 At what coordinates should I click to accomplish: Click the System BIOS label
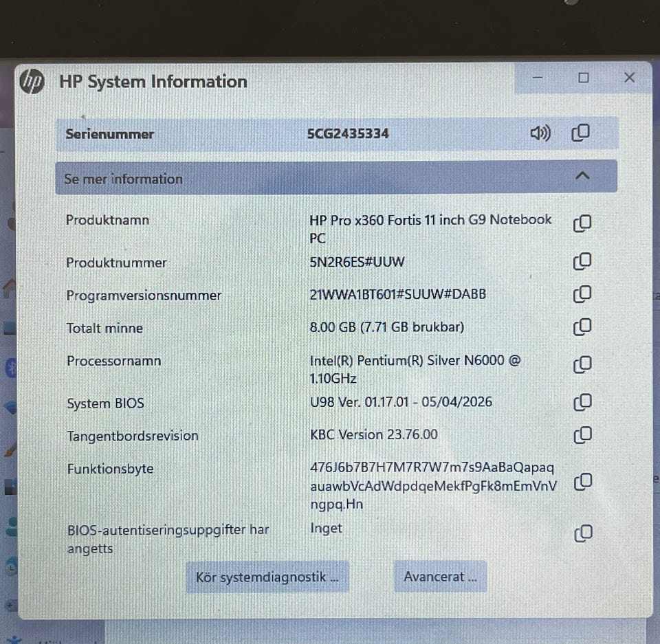(106, 403)
